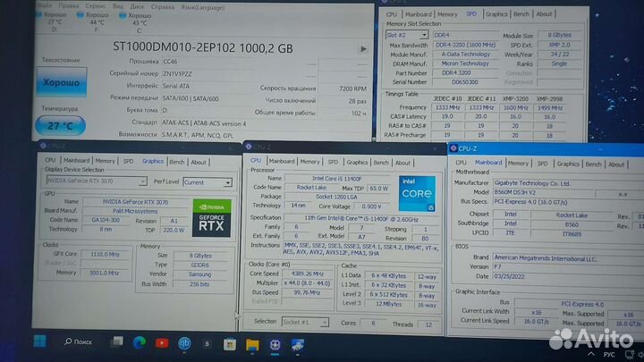Open CPU tab in the Gigabyte Mainboard window

pos(461,163)
